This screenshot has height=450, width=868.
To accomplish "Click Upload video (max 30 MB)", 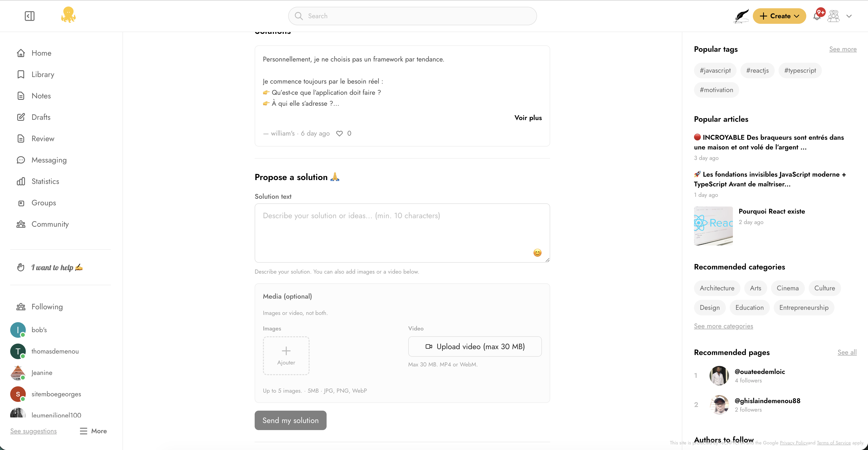I will coord(475,346).
